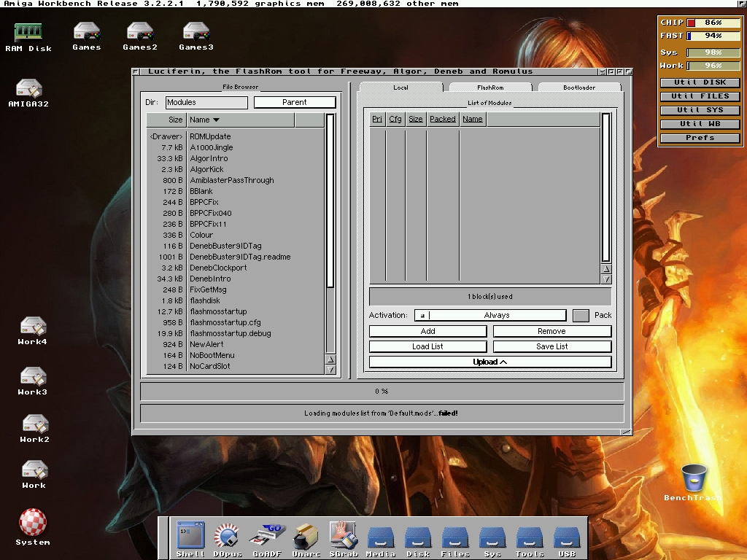Open the Tools drawer in dock
Screen dimensions: 747x560
click(x=530, y=540)
